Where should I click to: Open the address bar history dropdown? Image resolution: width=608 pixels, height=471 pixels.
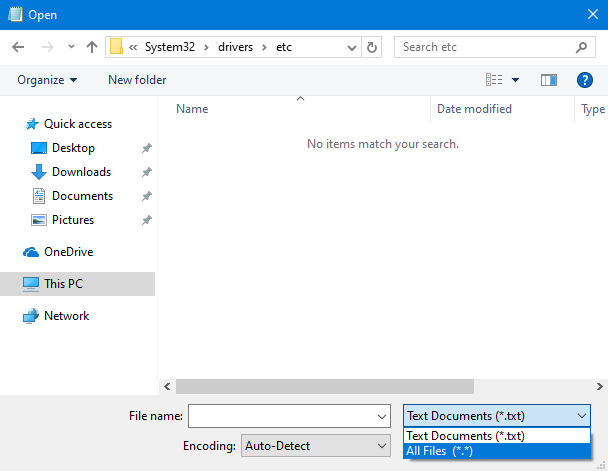352,48
